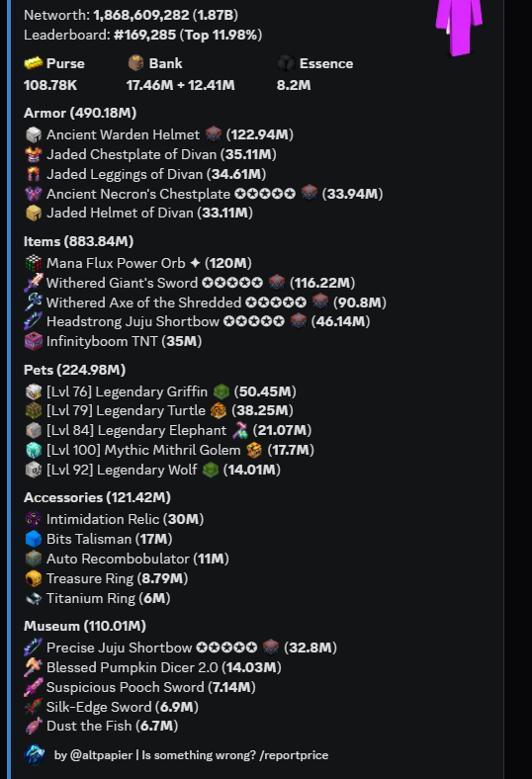The width and height of the screenshot is (532, 779).
Task: Click the Ancient Warden Helmet icon
Action: 34,134
